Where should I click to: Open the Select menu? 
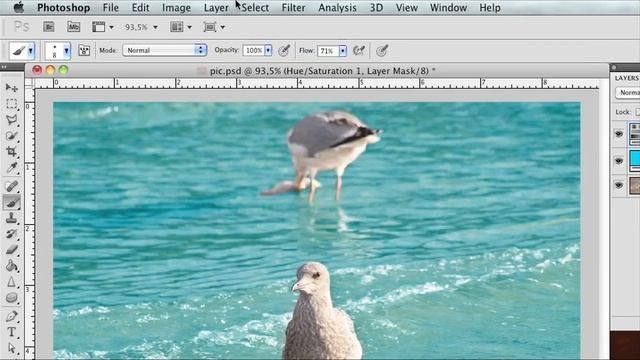pyautogui.click(x=255, y=8)
